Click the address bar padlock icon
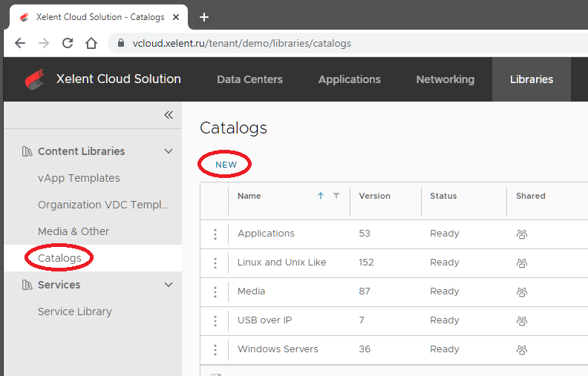Viewport: 588px width, 376px height. [121, 43]
